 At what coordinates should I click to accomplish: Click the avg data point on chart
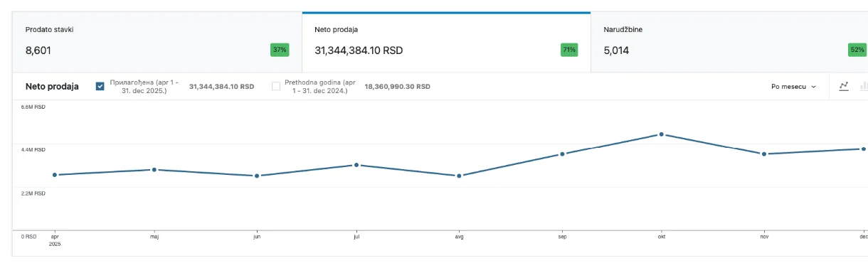(459, 176)
